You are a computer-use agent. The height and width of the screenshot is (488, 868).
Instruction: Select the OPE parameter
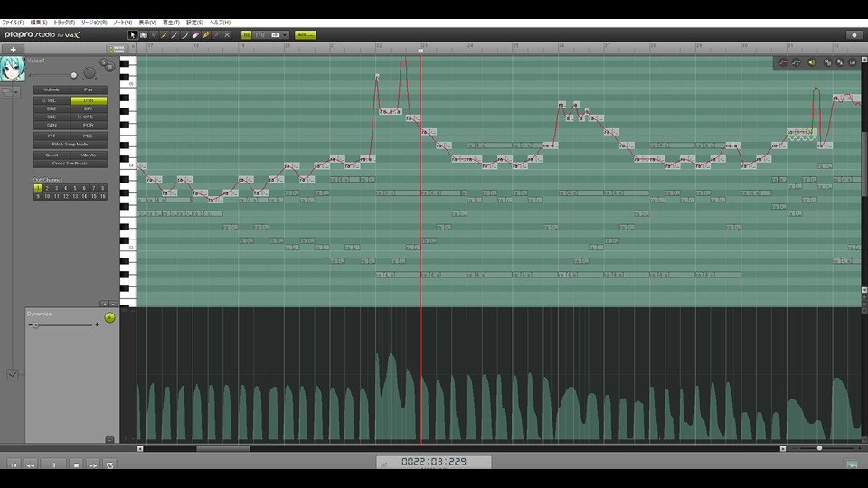(89, 117)
